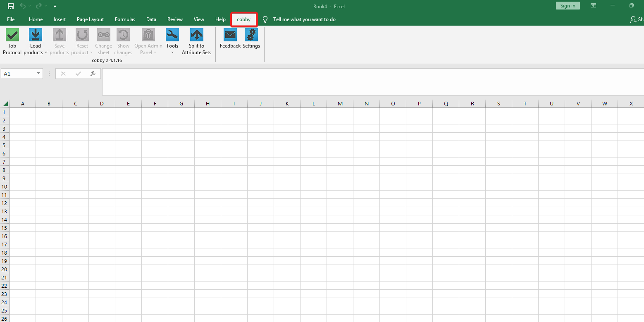Expand the Load products dropdown arrow
644x322 pixels.
[x=45, y=52]
